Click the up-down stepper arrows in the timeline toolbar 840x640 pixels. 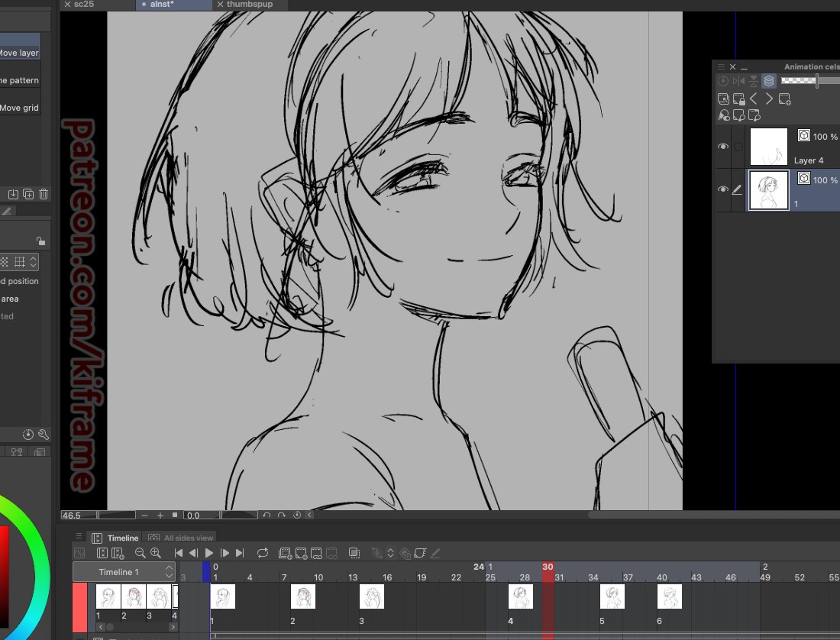pos(390,553)
